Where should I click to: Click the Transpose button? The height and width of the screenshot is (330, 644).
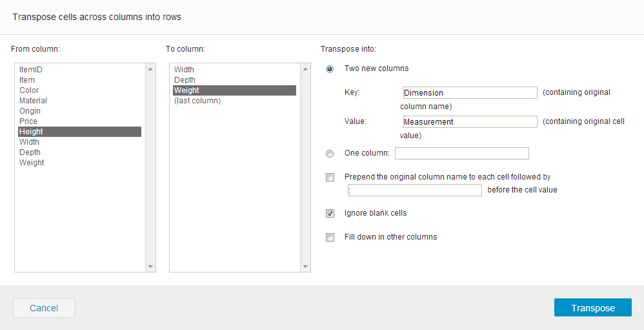(592, 308)
